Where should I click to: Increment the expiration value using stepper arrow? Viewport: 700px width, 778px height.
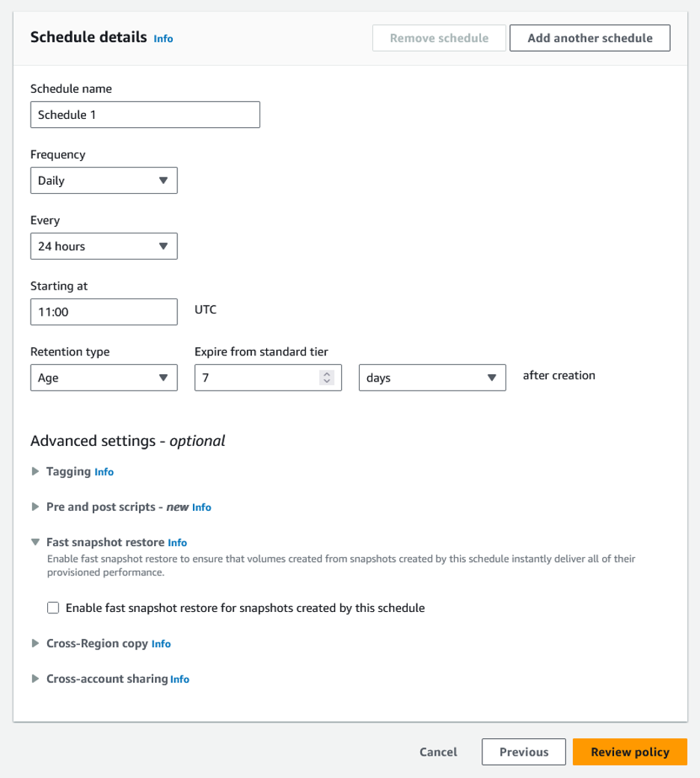327,373
